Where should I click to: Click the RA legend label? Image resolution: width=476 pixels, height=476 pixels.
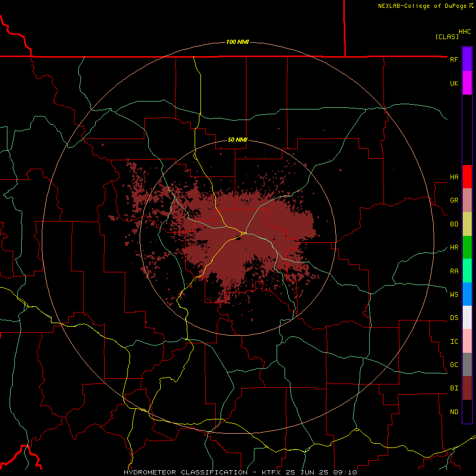coord(454,271)
